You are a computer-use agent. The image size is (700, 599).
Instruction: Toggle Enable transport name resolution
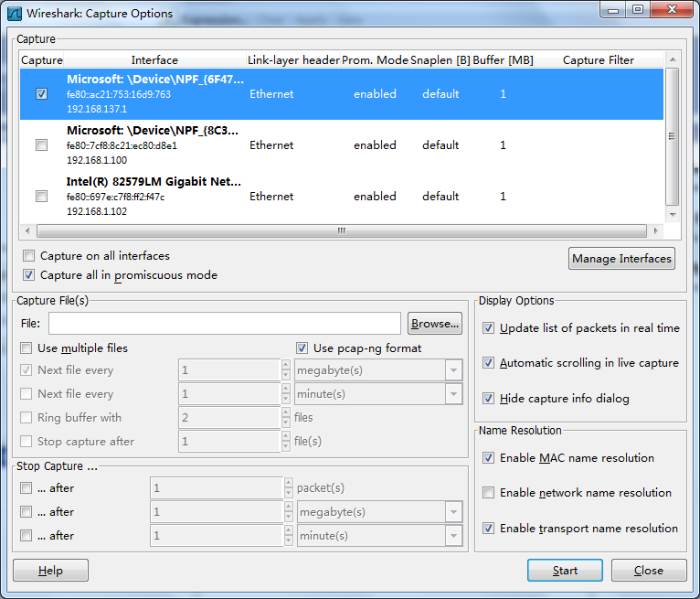[x=488, y=529]
